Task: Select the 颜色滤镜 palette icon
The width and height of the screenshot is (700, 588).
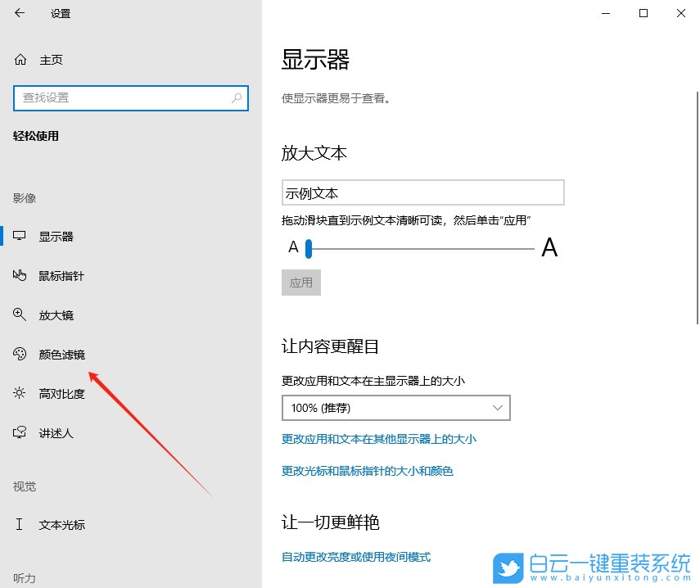Action: click(18, 354)
